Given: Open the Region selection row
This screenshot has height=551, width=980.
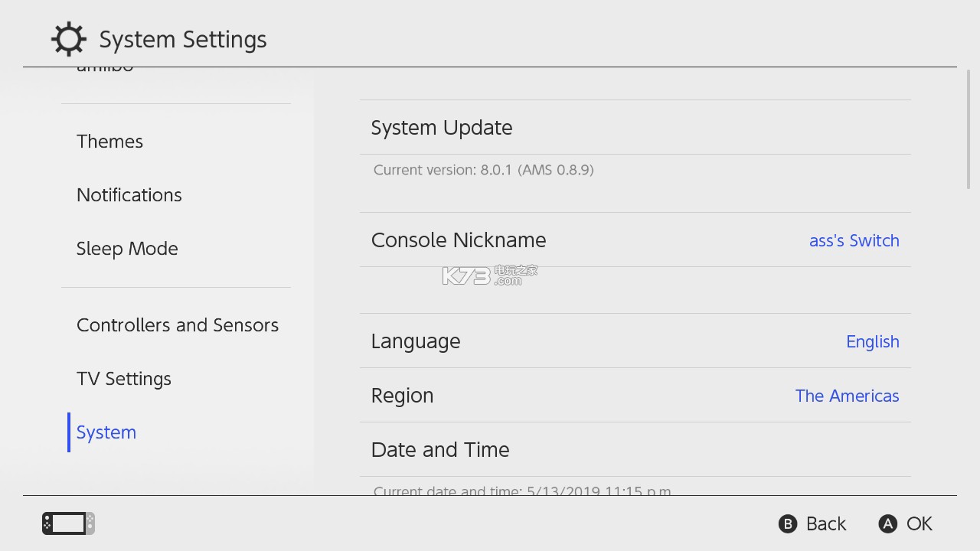Looking at the screenshot, I should 402,396.
